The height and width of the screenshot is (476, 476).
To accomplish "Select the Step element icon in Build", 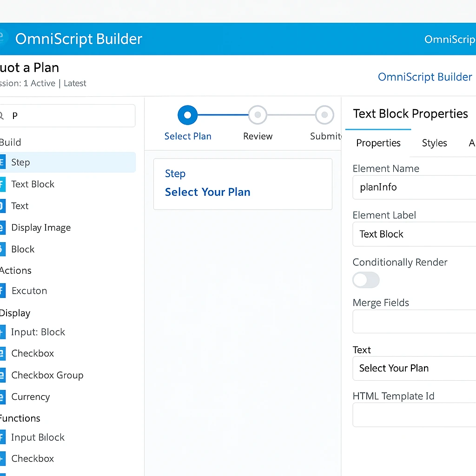I will click(x=3, y=162).
